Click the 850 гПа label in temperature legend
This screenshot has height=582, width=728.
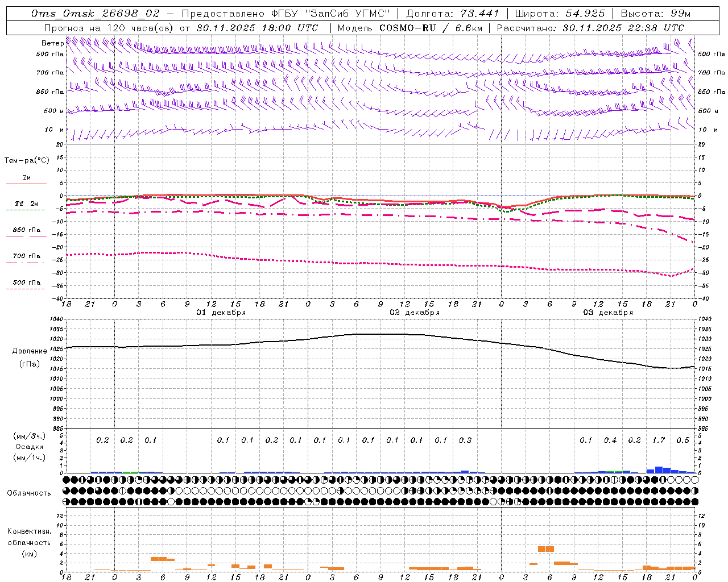coord(27,230)
